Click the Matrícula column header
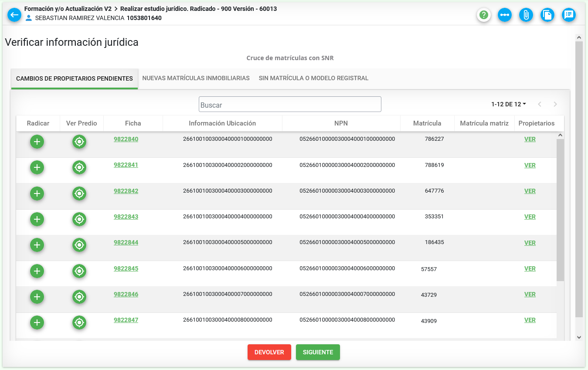Viewport: 588px width, 370px height. click(x=427, y=123)
